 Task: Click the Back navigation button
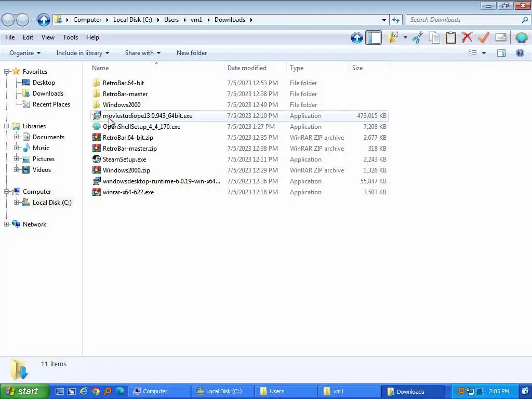click(x=8, y=20)
